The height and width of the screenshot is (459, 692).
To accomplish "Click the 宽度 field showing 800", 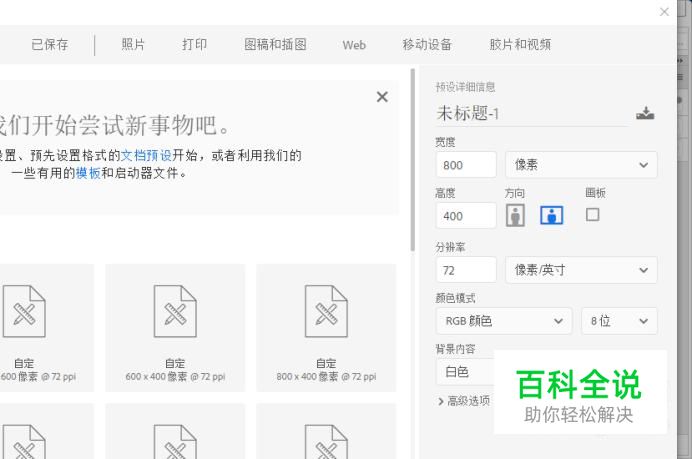I will point(466,165).
